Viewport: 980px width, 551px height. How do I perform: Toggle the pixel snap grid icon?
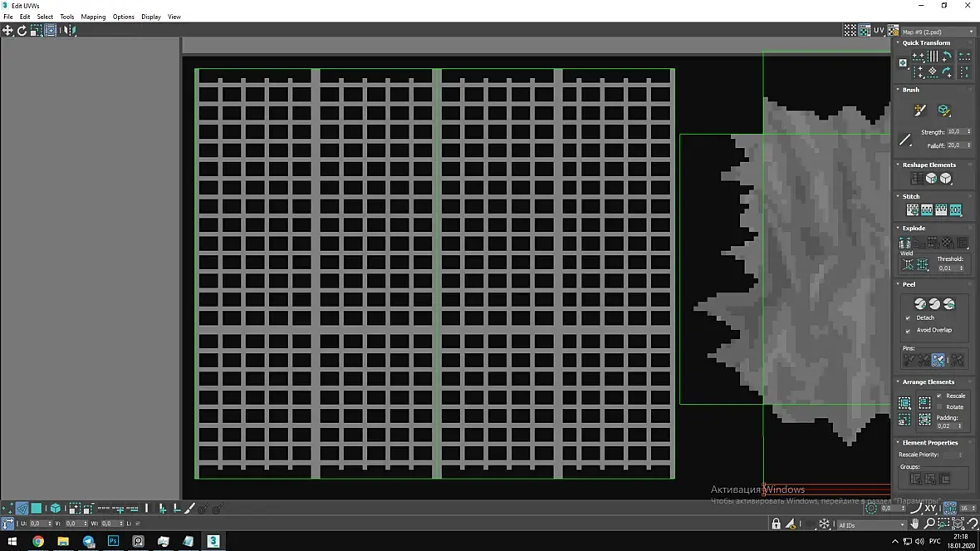pos(950,509)
